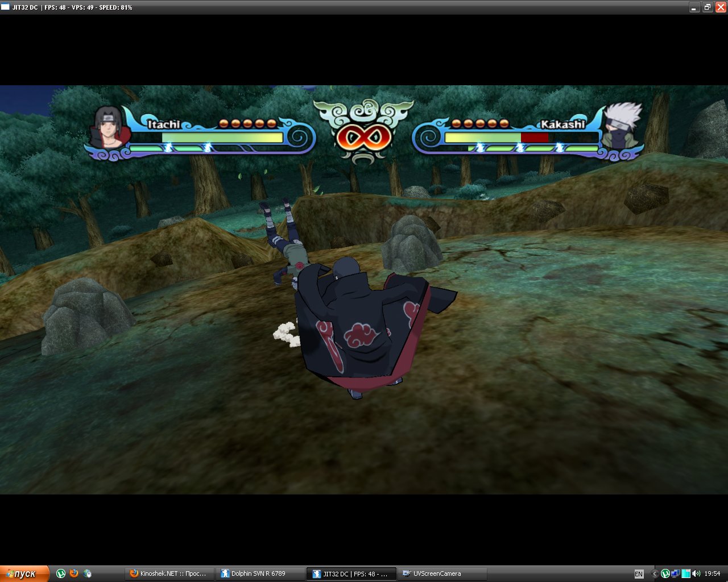The height and width of the screenshot is (582, 728).
Task: Click the Itachi name label
Action: [164, 124]
